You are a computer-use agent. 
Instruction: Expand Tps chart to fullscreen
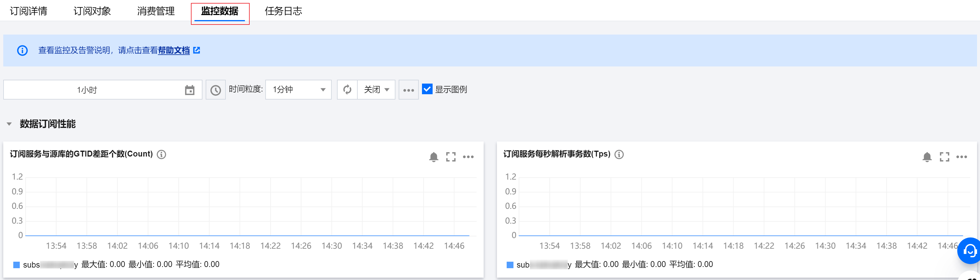(x=944, y=157)
